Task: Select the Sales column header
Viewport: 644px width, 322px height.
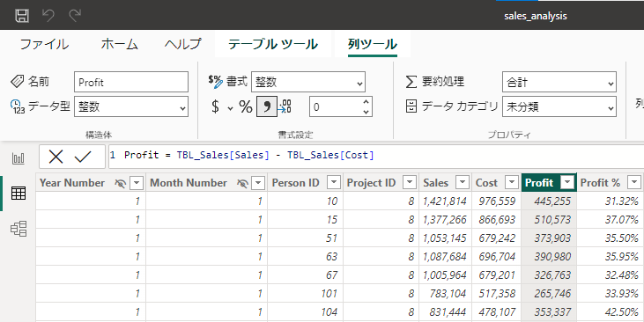Action: click(x=435, y=183)
